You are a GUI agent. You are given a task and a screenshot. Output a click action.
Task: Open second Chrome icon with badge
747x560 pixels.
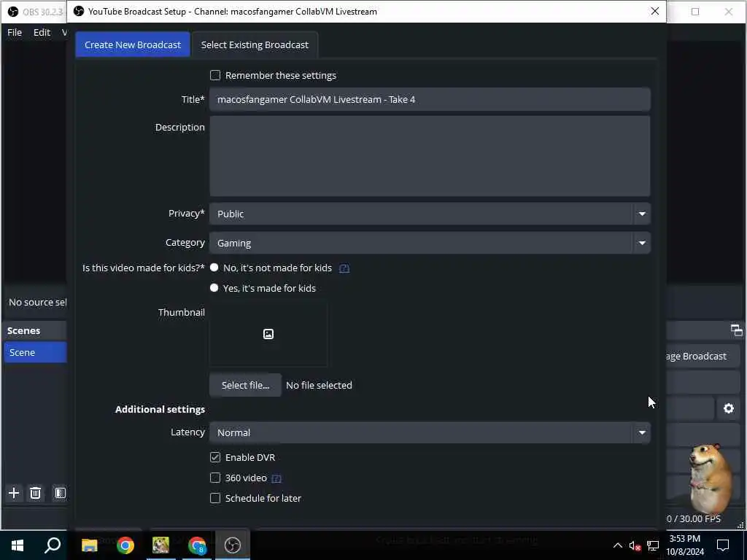(x=197, y=545)
